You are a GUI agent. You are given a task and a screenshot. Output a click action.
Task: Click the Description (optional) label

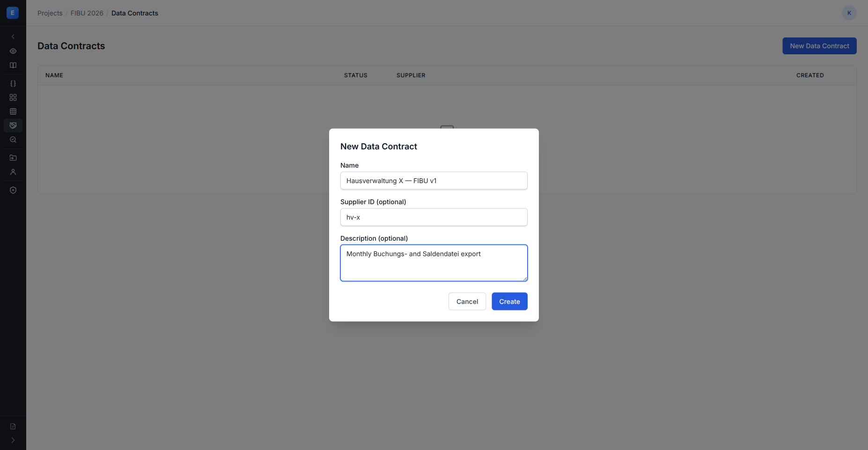click(374, 238)
